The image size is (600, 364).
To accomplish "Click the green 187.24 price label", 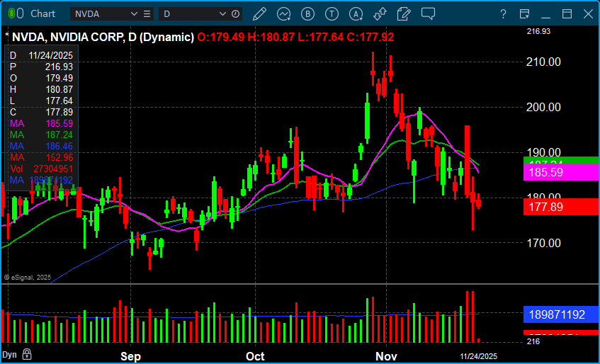I will [x=561, y=160].
